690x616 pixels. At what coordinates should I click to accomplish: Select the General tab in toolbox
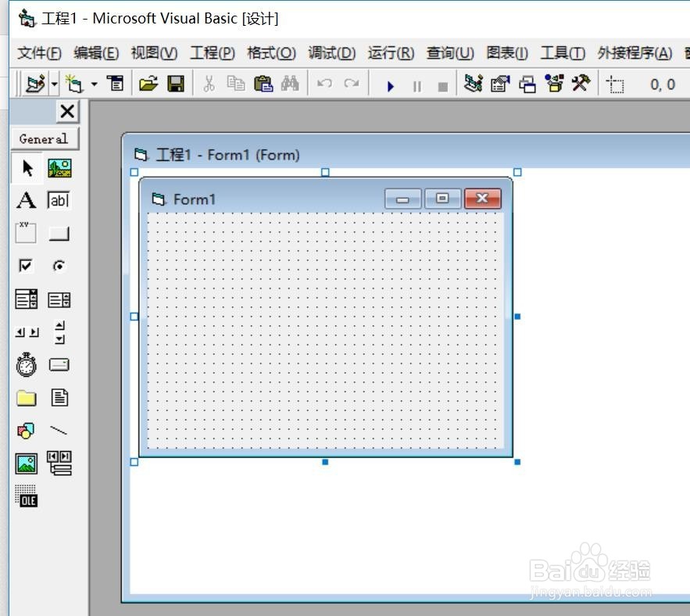point(45,138)
